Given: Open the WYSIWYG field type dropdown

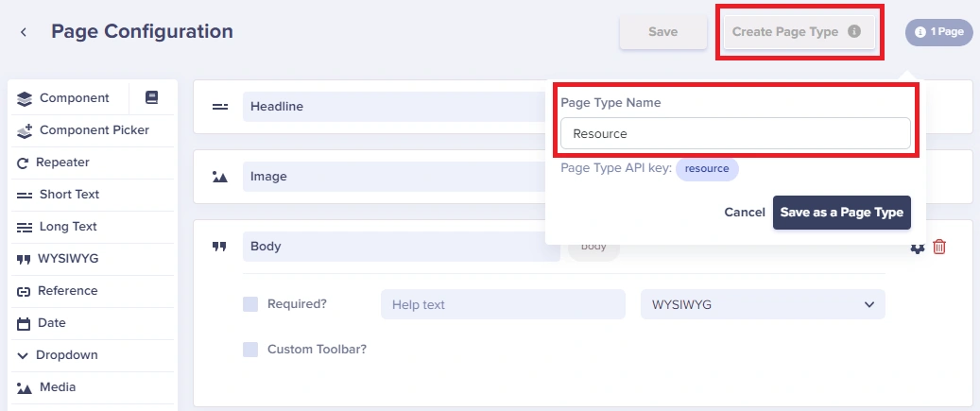Looking at the screenshot, I should tap(763, 304).
